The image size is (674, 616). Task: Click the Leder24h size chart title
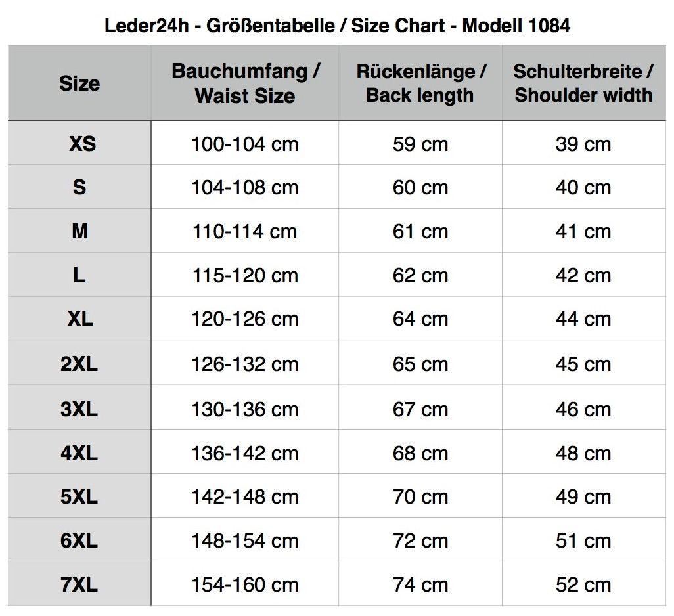click(338, 26)
